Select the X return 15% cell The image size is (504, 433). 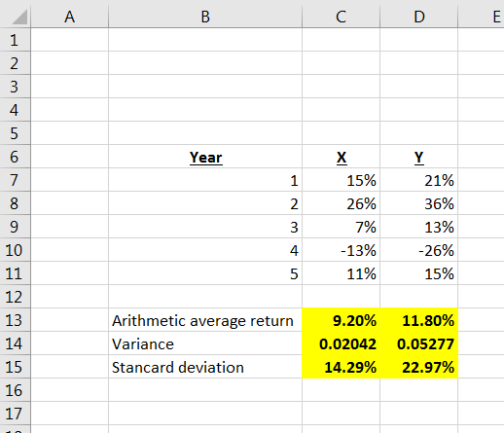pyautogui.click(x=341, y=180)
